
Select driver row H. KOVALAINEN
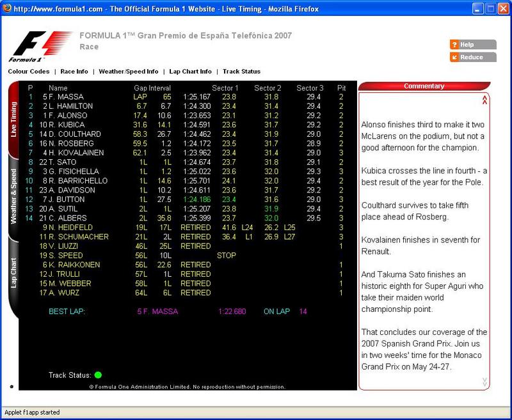point(186,153)
